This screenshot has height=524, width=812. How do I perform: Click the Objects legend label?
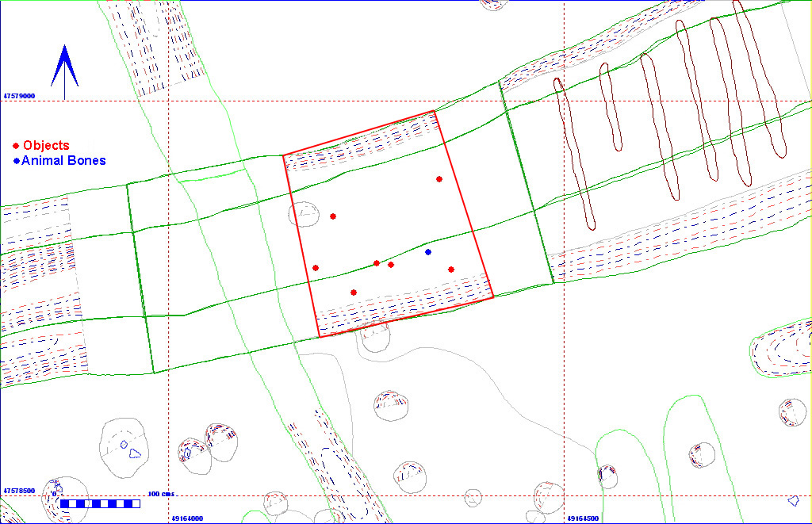[46, 146]
